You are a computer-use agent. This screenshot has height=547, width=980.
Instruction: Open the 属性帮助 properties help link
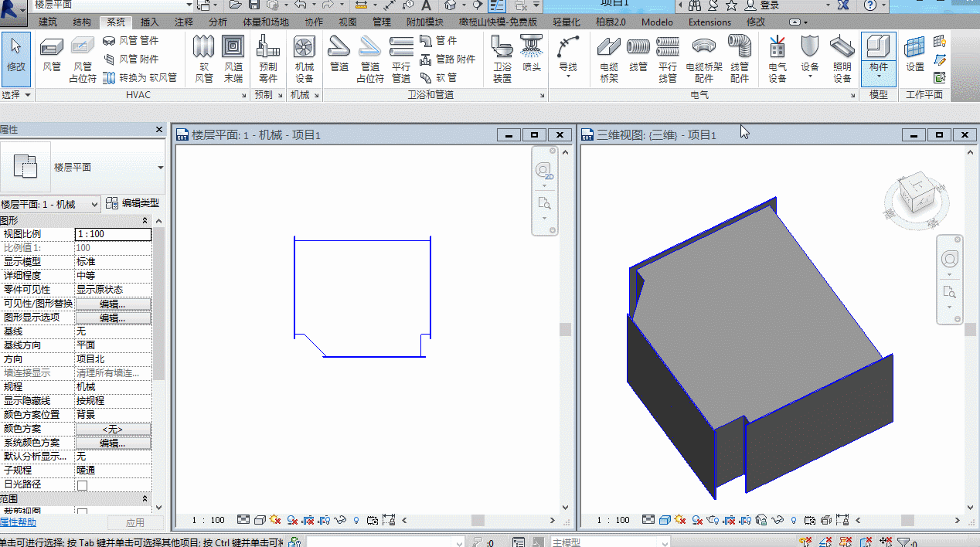click(x=18, y=522)
